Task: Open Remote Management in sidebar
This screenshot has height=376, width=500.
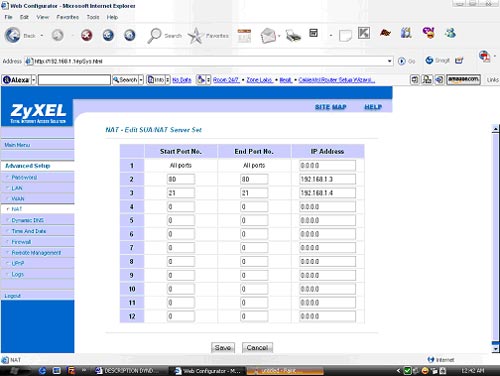Action: pyautogui.click(x=36, y=253)
